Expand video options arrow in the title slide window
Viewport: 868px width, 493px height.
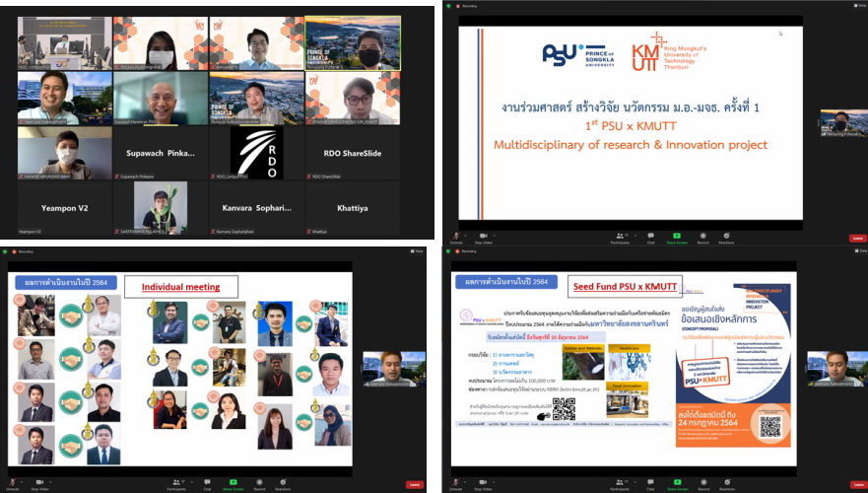coord(495,236)
